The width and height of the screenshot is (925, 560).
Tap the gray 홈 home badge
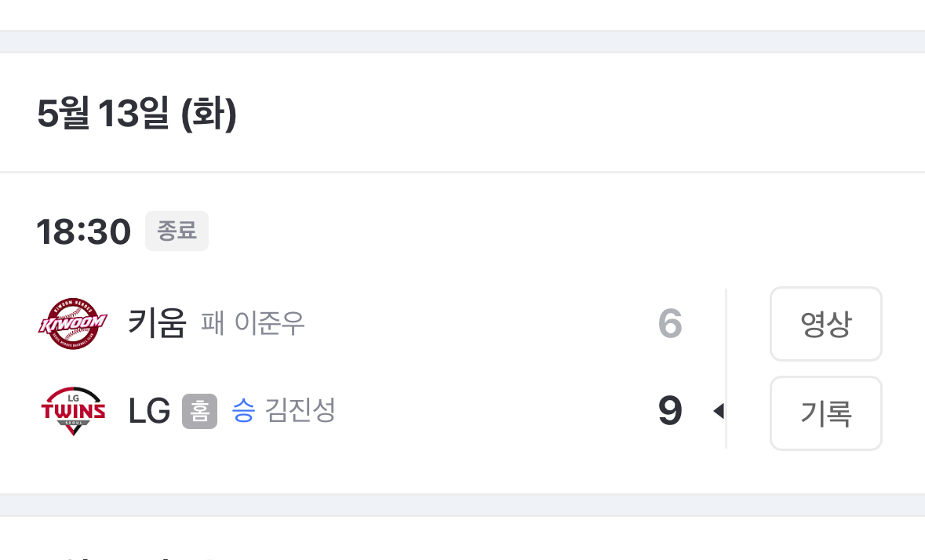coord(199,411)
